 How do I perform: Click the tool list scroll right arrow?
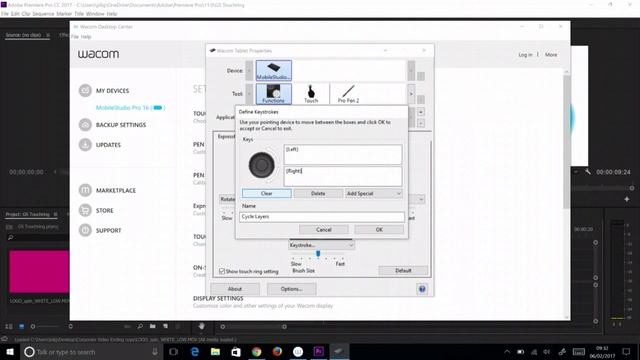pyautogui.click(x=411, y=94)
